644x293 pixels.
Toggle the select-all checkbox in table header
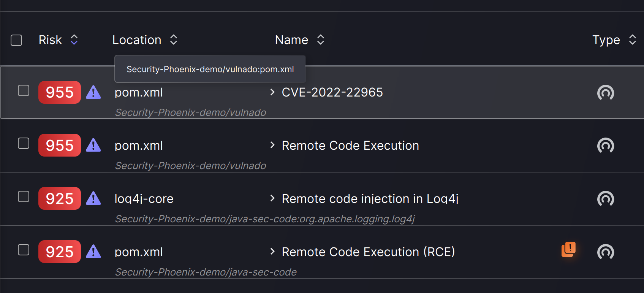(x=16, y=40)
